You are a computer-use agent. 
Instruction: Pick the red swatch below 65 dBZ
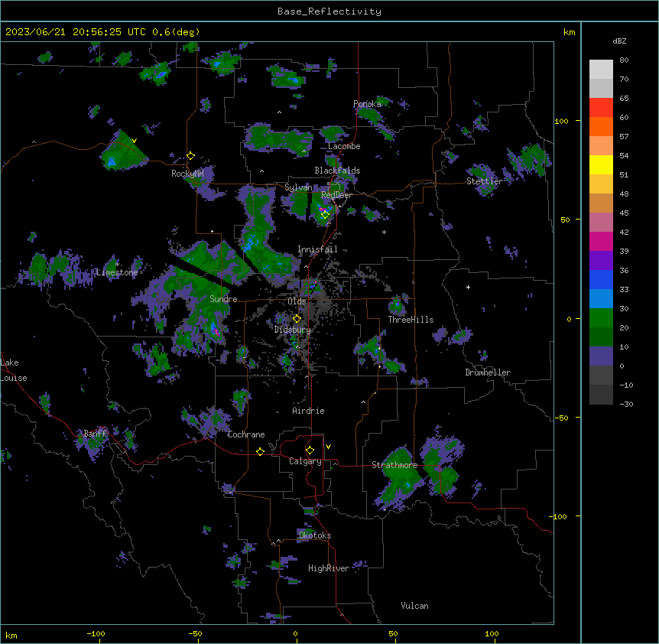(x=601, y=108)
